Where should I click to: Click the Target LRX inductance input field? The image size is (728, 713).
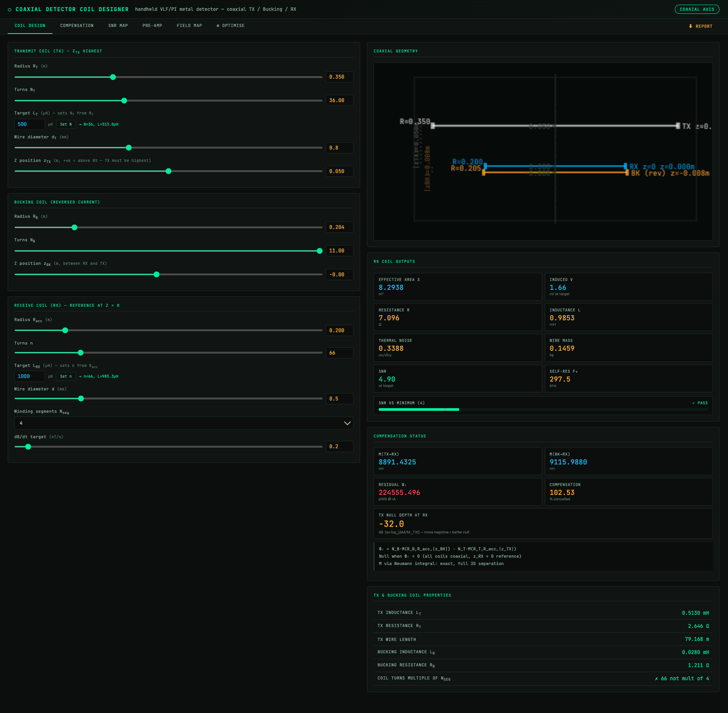pos(30,377)
